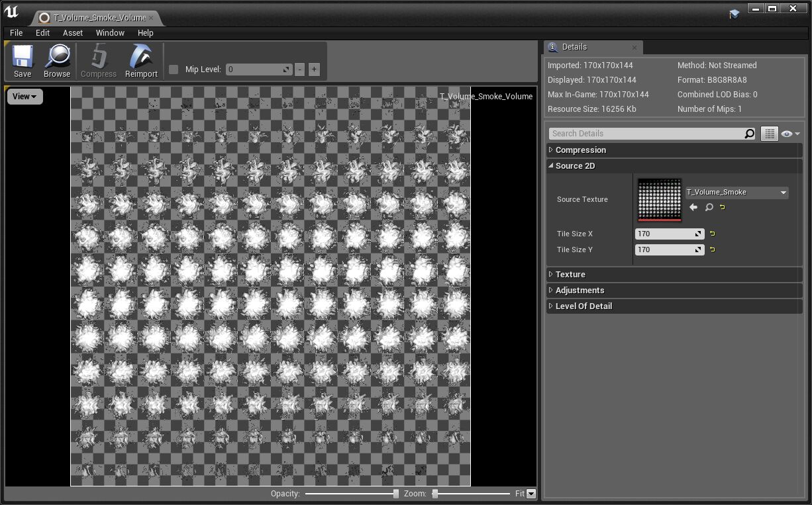Viewport: 812px width, 505px height.
Task: Enable the Mip Level checkbox
Action: [174, 69]
